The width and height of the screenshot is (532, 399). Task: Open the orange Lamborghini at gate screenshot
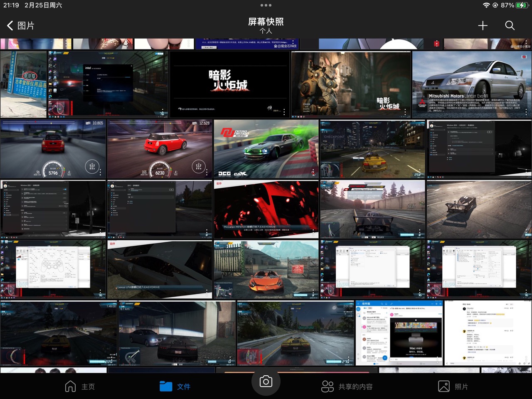tap(266, 269)
